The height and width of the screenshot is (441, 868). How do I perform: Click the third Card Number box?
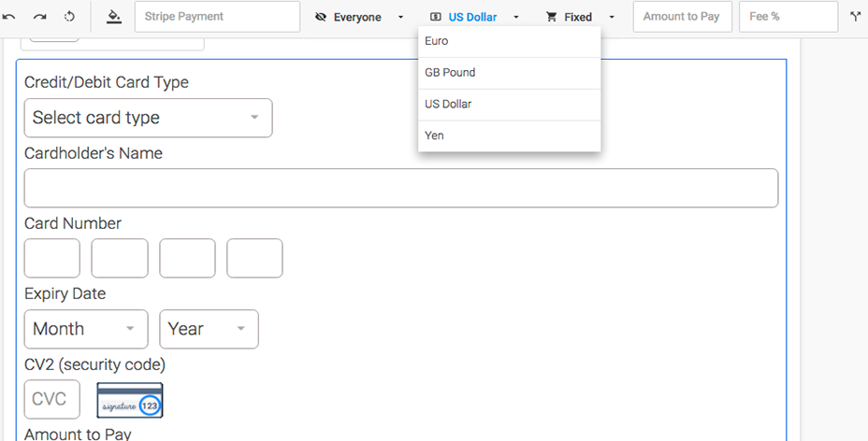pos(187,258)
